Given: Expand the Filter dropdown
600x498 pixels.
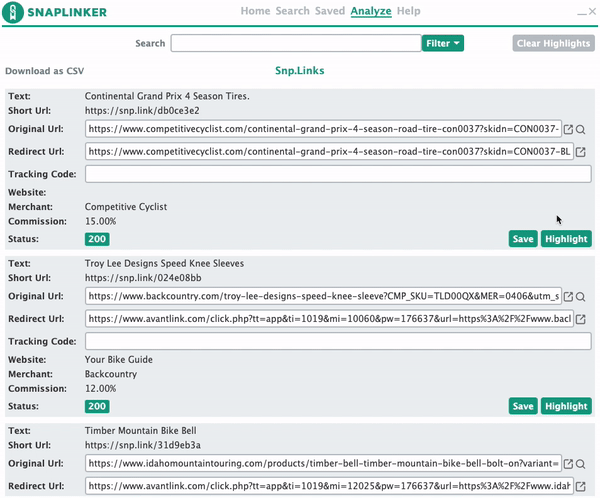Looking at the screenshot, I should pyautogui.click(x=443, y=43).
